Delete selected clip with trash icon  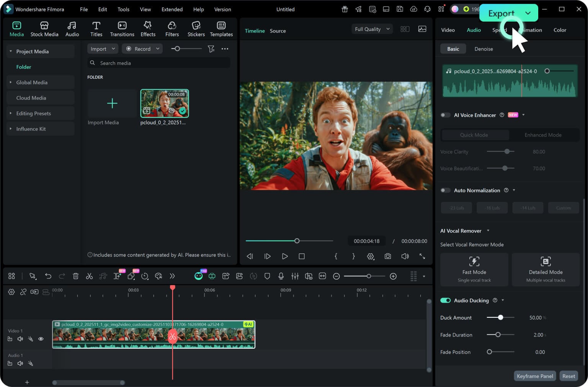[x=76, y=276]
